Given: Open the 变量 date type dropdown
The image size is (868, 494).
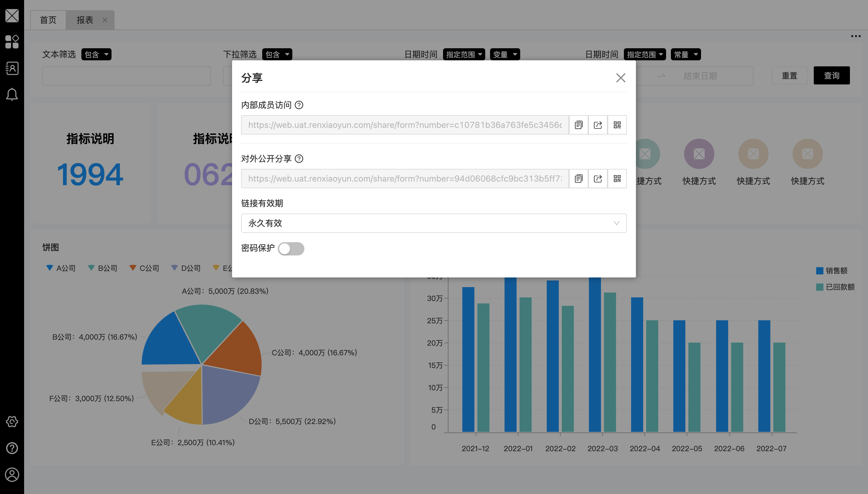Looking at the screenshot, I should coord(505,54).
